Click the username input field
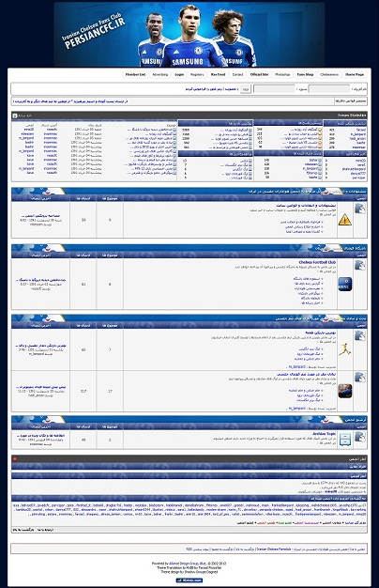The width and height of the screenshot is (379, 588). click(x=329, y=89)
